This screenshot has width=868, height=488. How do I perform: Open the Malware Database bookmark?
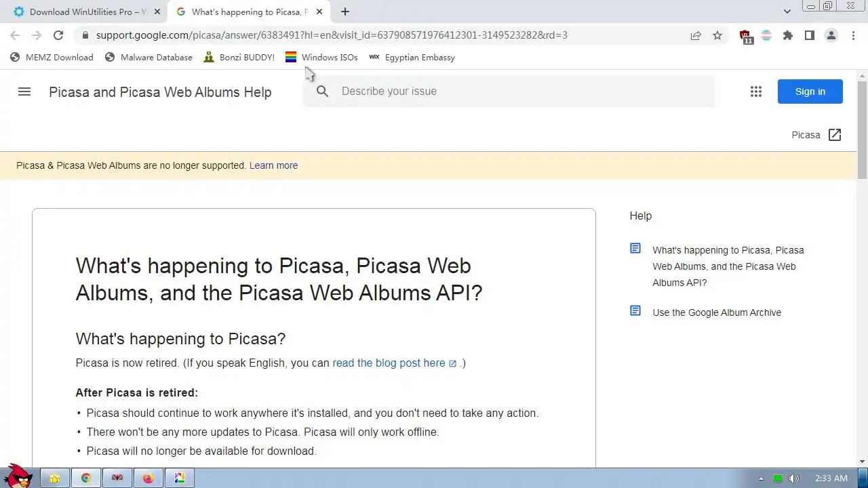[x=149, y=58]
